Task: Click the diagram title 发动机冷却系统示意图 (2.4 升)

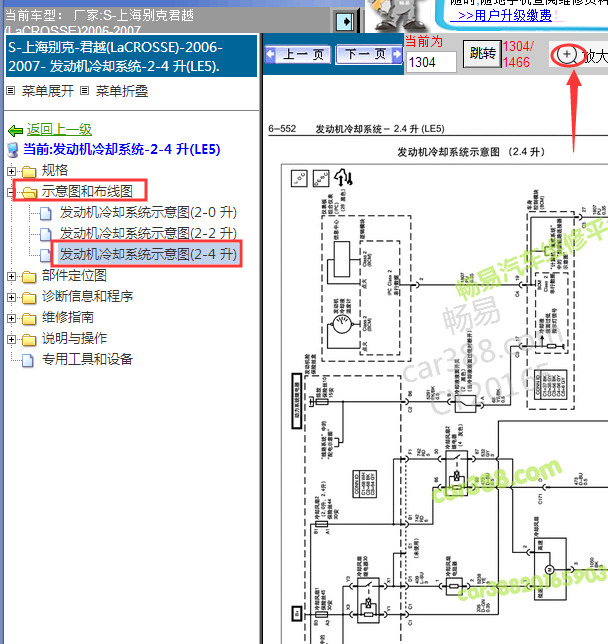Action: pos(471,152)
